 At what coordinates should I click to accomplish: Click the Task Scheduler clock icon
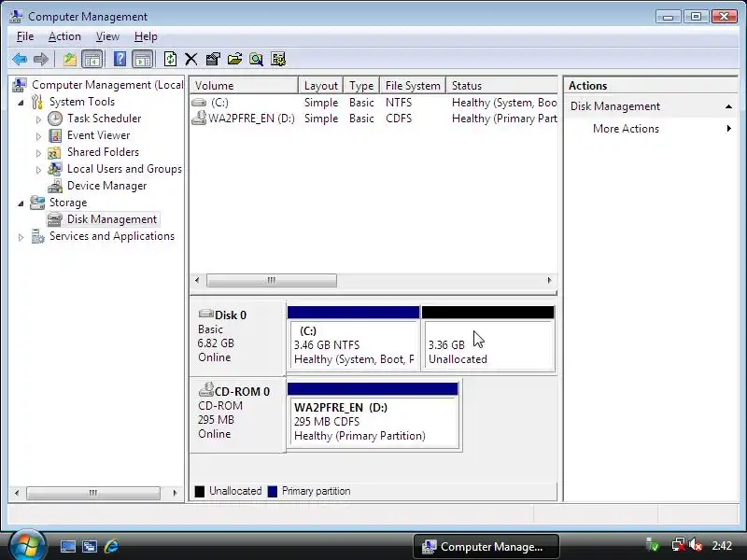(55, 119)
